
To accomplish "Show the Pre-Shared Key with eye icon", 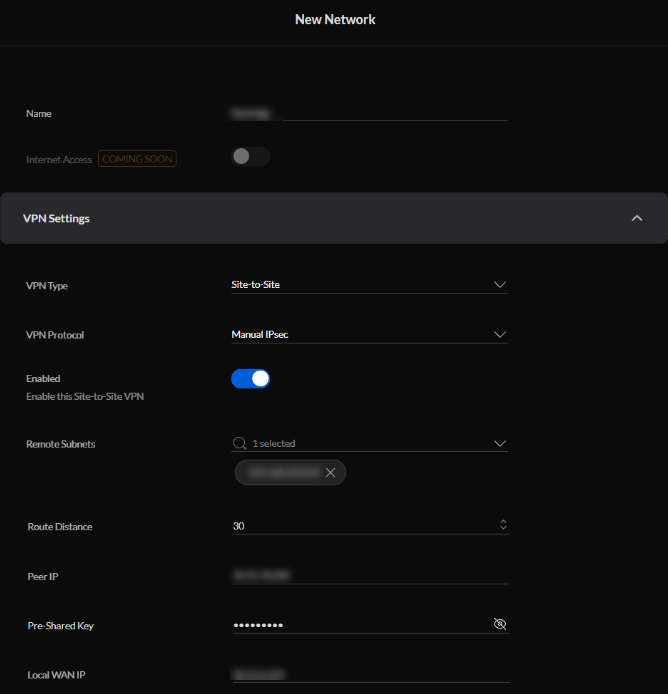I will 500,624.
